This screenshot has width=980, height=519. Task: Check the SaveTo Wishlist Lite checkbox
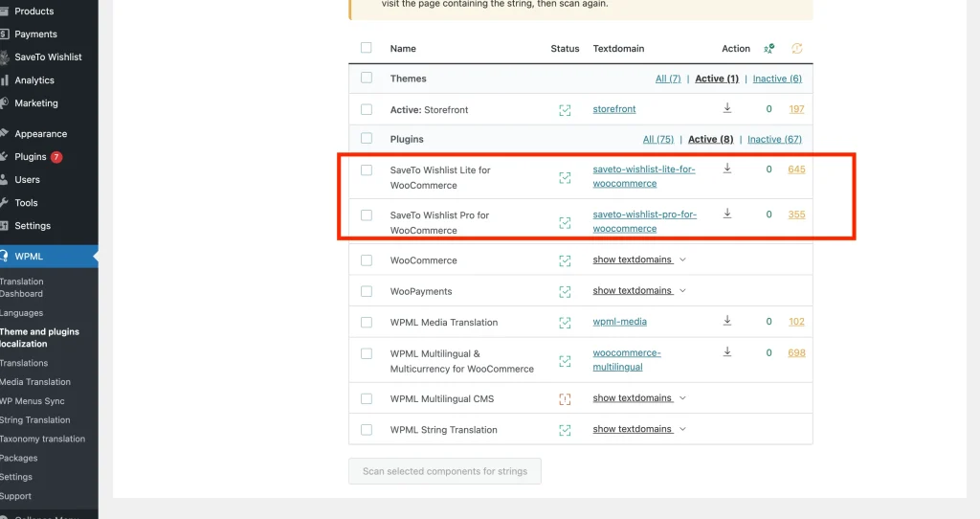coord(367,170)
